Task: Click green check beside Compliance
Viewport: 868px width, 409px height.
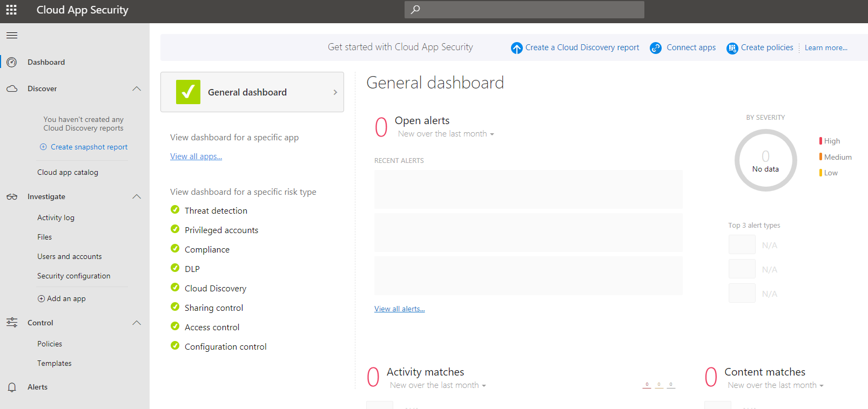Action: [x=175, y=248]
